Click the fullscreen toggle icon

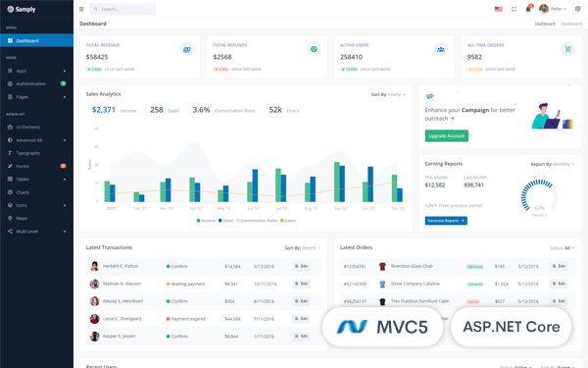514,9
